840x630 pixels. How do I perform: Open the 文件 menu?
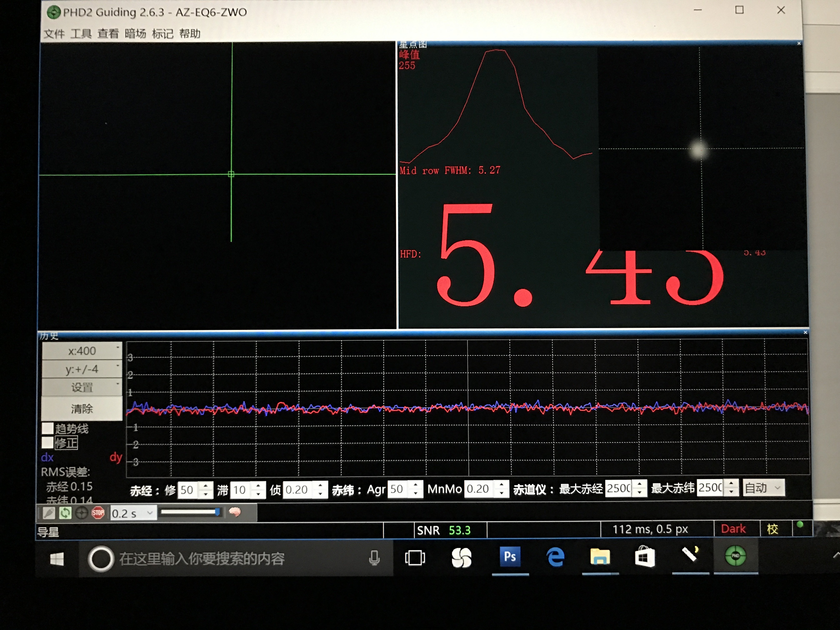pyautogui.click(x=54, y=34)
